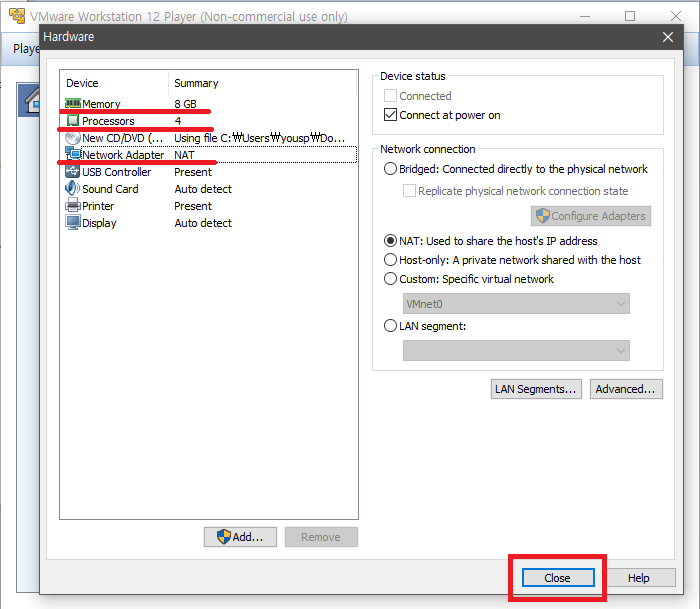
Task: Click the Printer icon
Action: (73, 206)
